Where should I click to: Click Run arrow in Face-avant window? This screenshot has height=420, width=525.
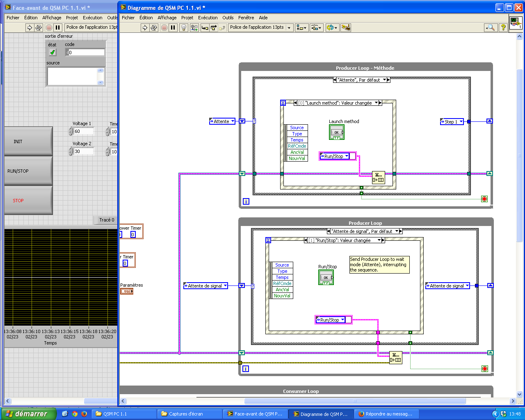pos(30,27)
